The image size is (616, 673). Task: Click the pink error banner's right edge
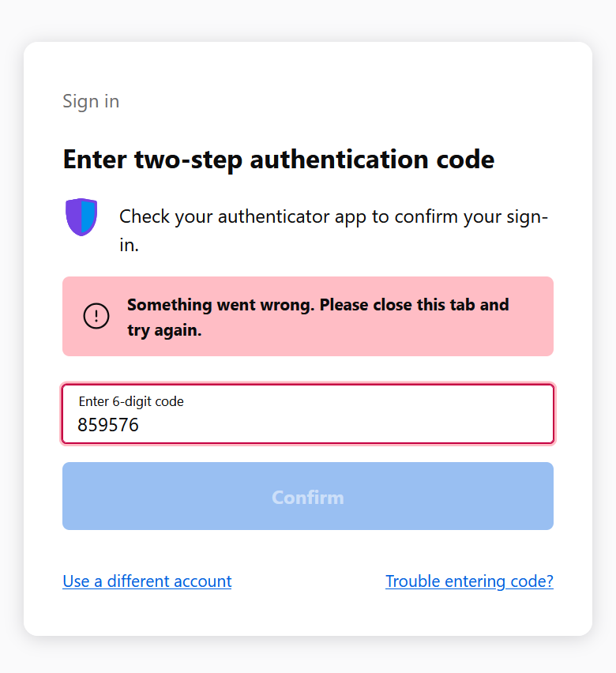pyautogui.click(x=545, y=316)
